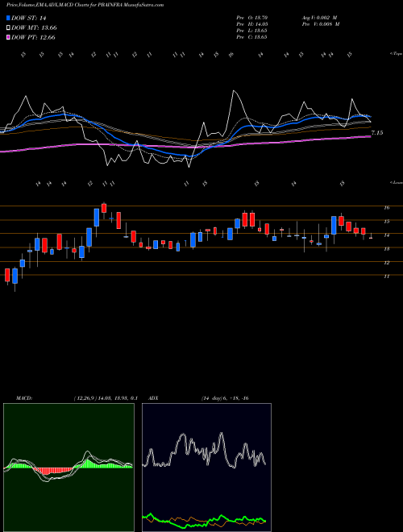Click the 'MACD:' panel heading
The width and height of the screenshot is (403, 532).
[23, 398]
